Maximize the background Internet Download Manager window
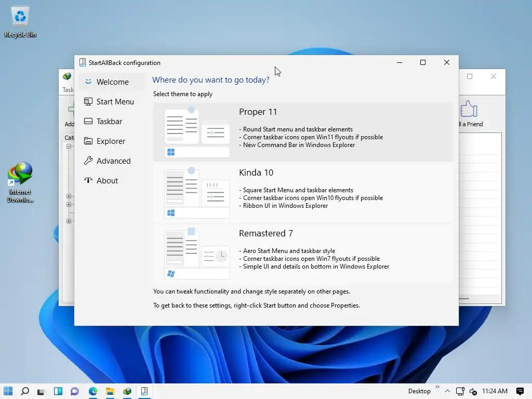 coord(470,76)
